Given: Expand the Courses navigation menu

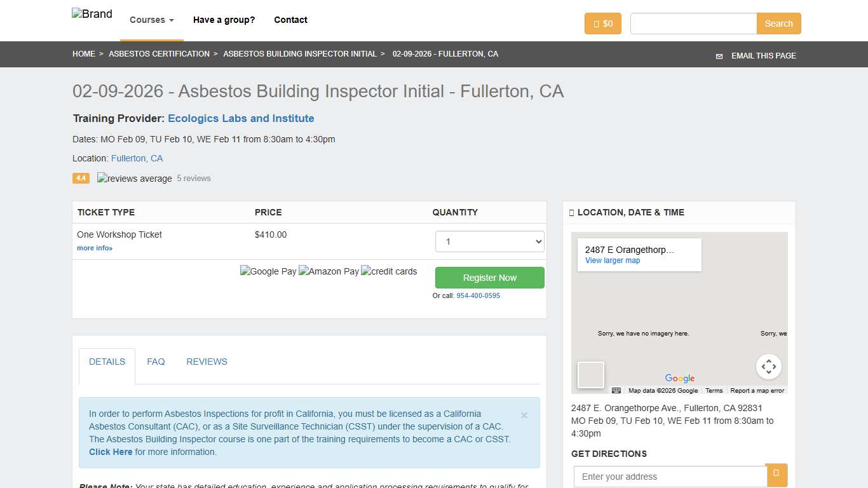Looking at the screenshot, I should pos(151,20).
